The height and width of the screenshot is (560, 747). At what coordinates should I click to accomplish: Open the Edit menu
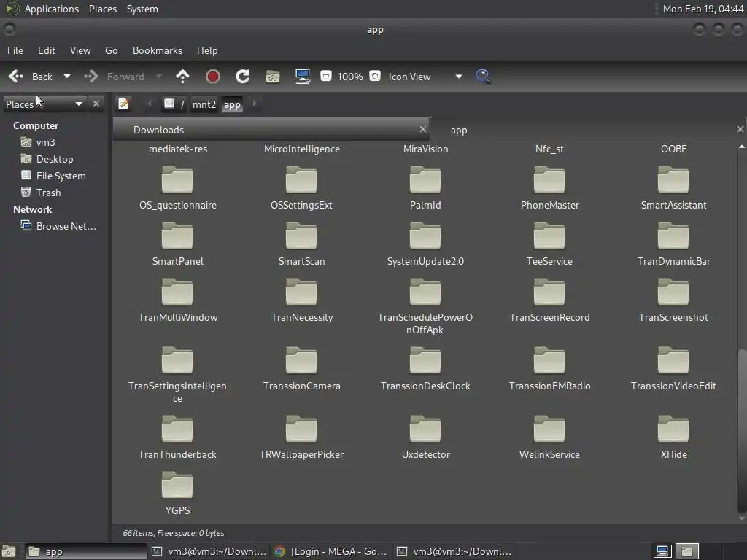tap(46, 50)
